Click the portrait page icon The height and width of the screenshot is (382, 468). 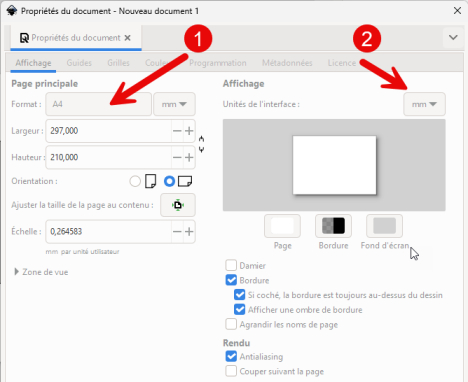tap(151, 181)
